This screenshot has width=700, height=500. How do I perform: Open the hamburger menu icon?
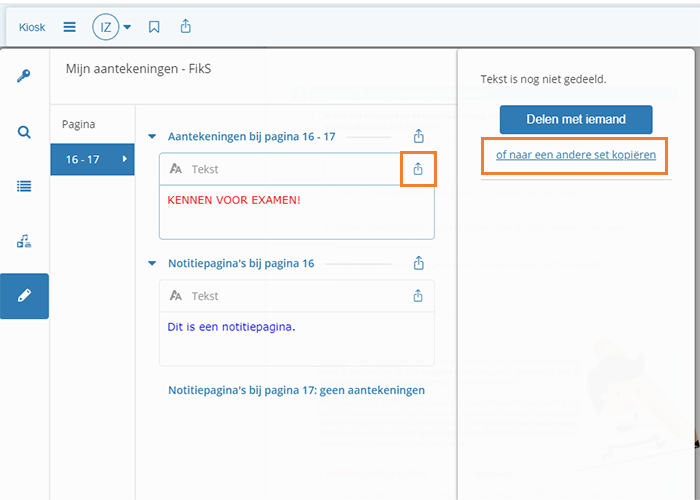point(69,27)
